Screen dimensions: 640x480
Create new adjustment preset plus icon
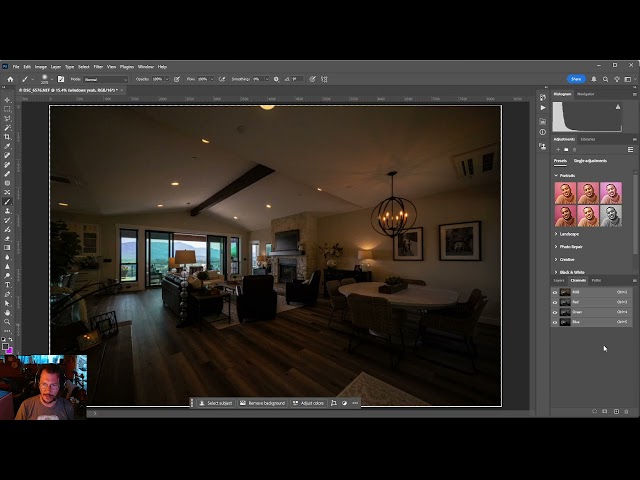pyautogui.click(x=558, y=150)
